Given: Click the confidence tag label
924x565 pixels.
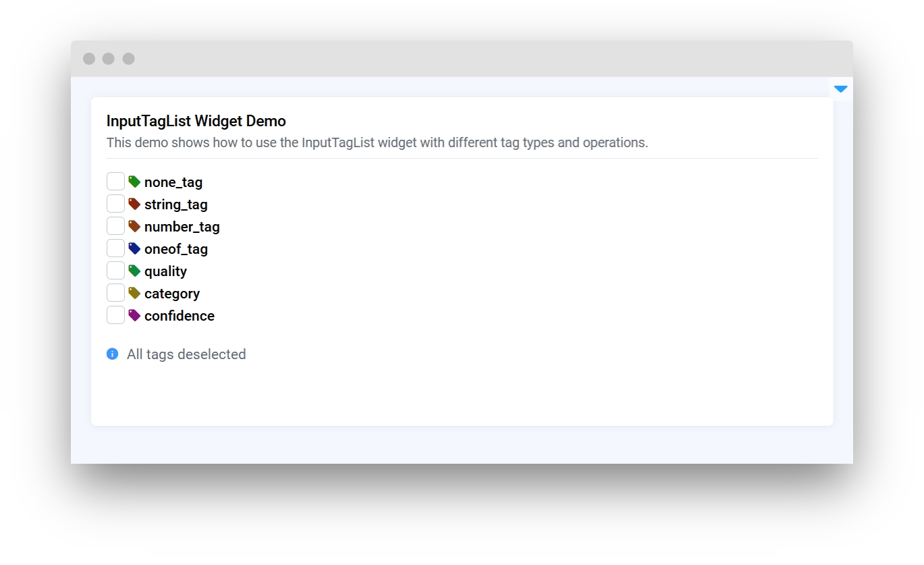Looking at the screenshot, I should pyautogui.click(x=180, y=316).
